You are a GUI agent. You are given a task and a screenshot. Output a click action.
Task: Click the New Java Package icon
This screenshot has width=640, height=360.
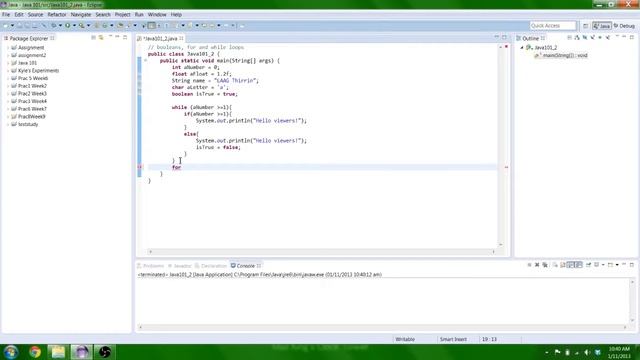click(x=97, y=25)
